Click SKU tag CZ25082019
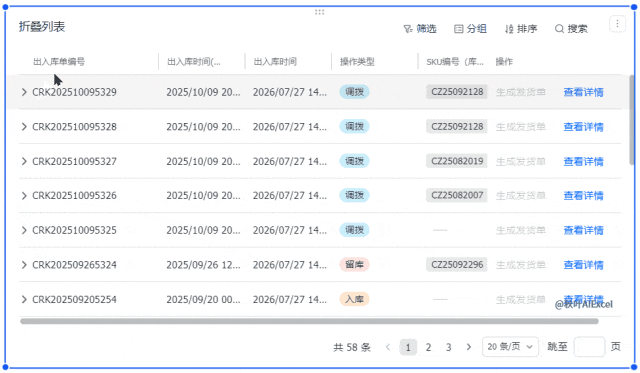 pos(457,161)
